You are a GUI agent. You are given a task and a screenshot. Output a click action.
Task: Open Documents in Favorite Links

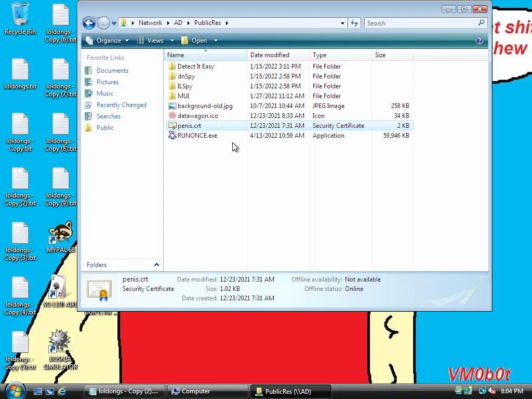point(112,71)
